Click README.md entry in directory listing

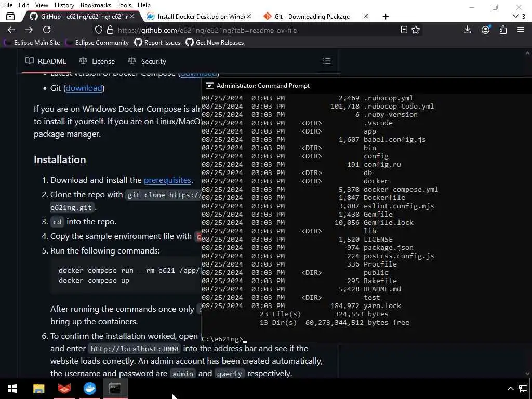click(x=382, y=289)
